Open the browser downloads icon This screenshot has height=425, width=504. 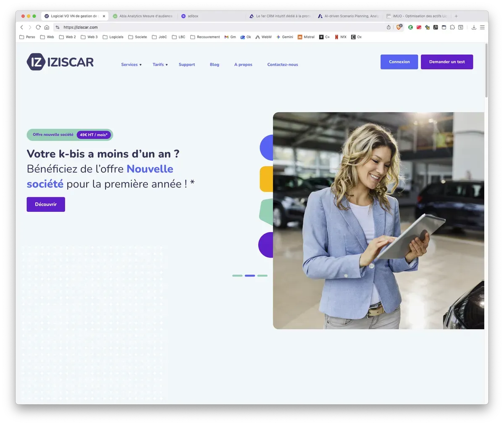pos(474,27)
